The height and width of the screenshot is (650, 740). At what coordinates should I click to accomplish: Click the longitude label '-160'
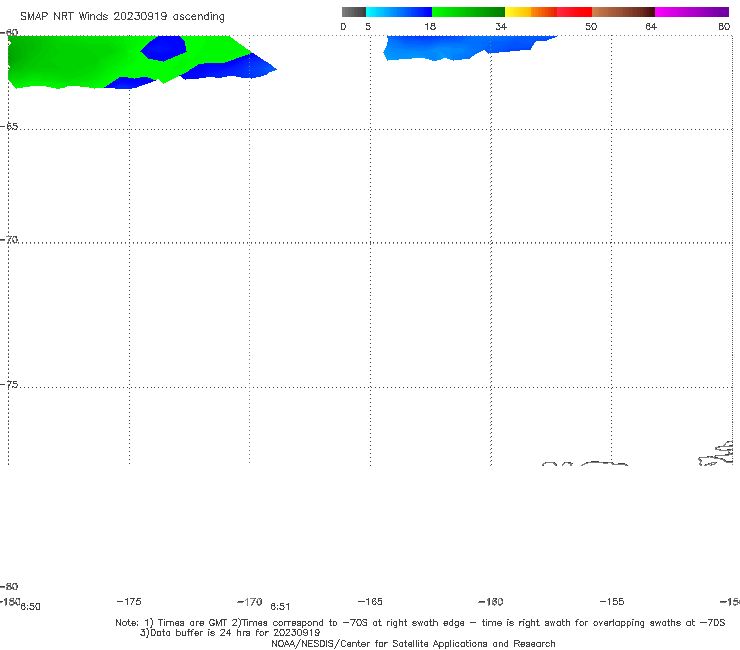pyautogui.click(x=491, y=601)
